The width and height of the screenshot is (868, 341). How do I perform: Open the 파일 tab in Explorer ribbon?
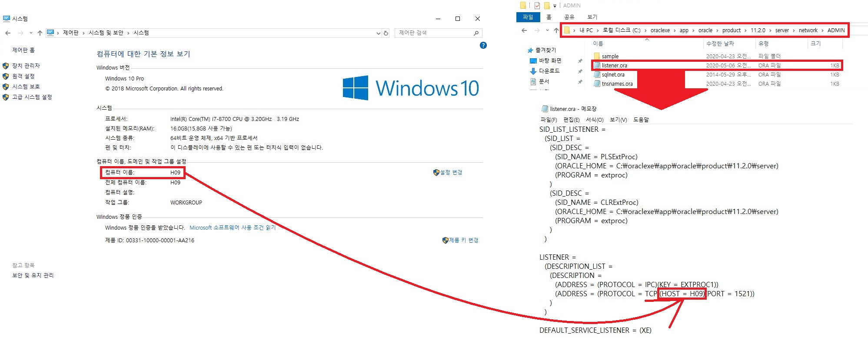tap(528, 17)
